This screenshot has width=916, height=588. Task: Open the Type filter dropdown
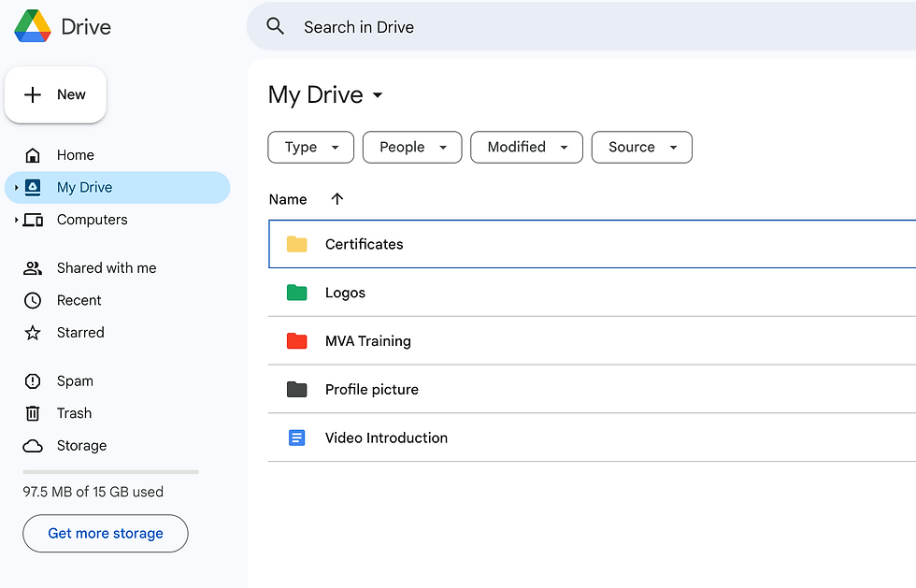click(310, 147)
